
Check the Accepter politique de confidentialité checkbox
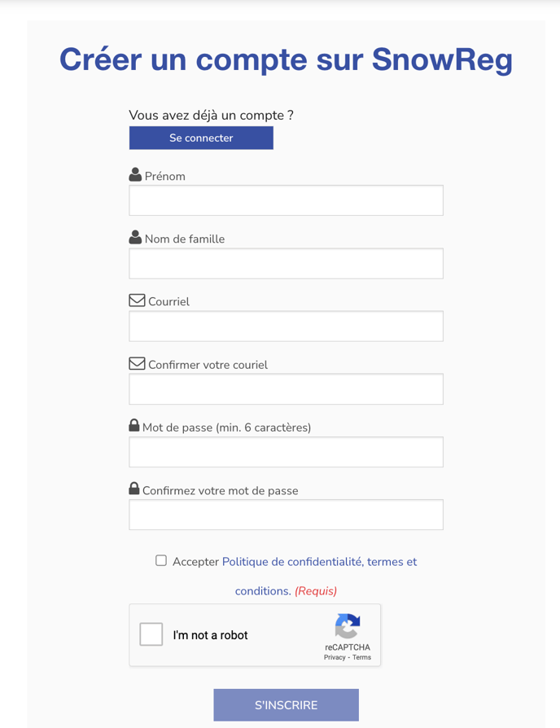(x=161, y=560)
